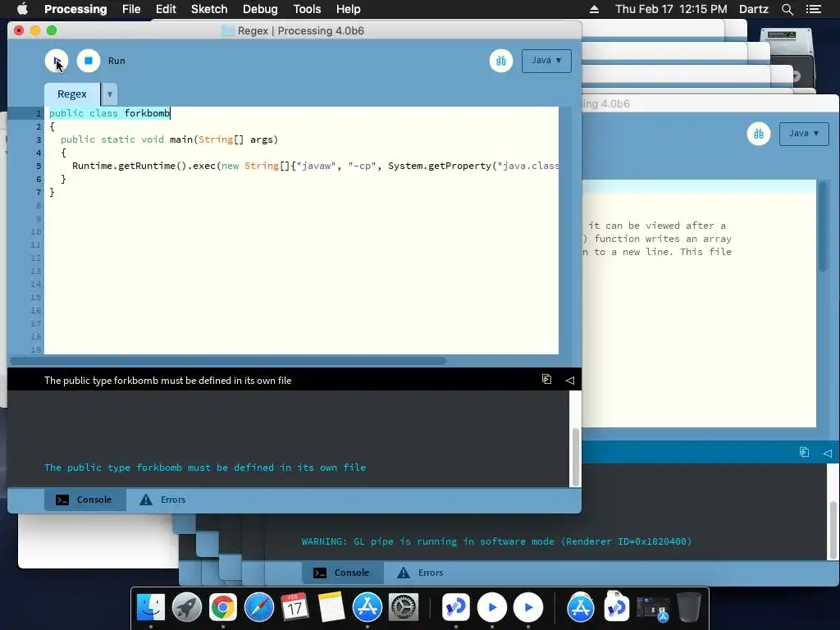Click the horizontal scrollbar under the Regex editor

[228, 361]
